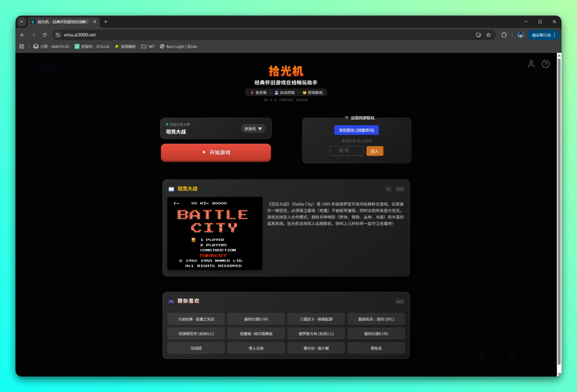Expand the 换游戏 game switcher dropdown
Screen dimensions: 577x392
[x=253, y=129]
